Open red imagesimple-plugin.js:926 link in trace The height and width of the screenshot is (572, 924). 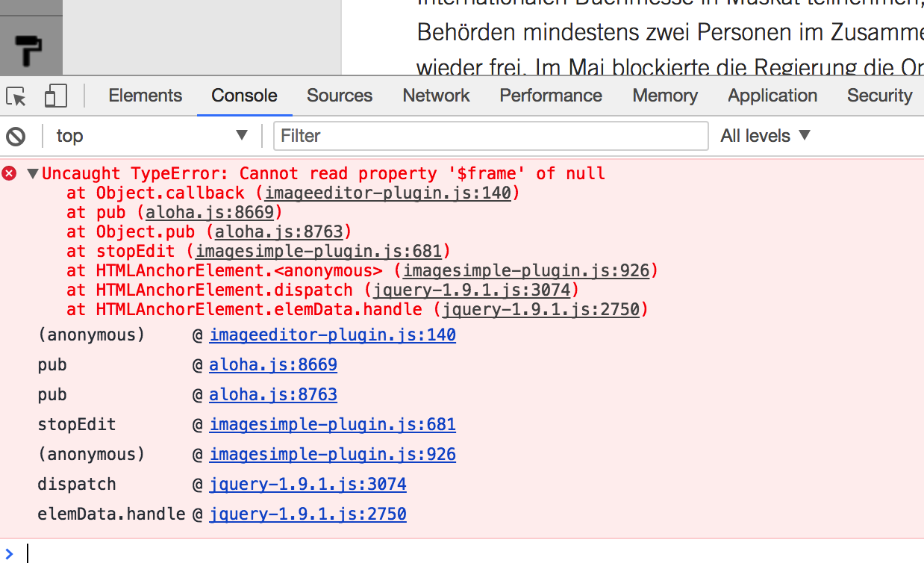click(x=527, y=271)
